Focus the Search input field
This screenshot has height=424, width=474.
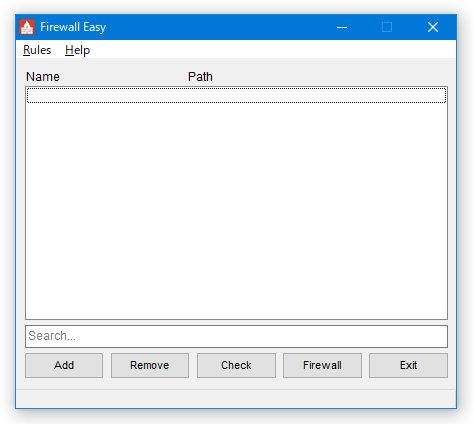click(236, 336)
